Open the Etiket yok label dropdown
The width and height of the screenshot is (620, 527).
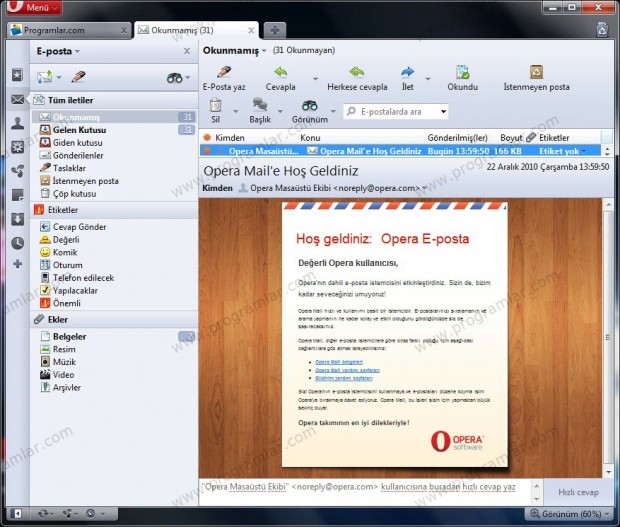coord(563,151)
